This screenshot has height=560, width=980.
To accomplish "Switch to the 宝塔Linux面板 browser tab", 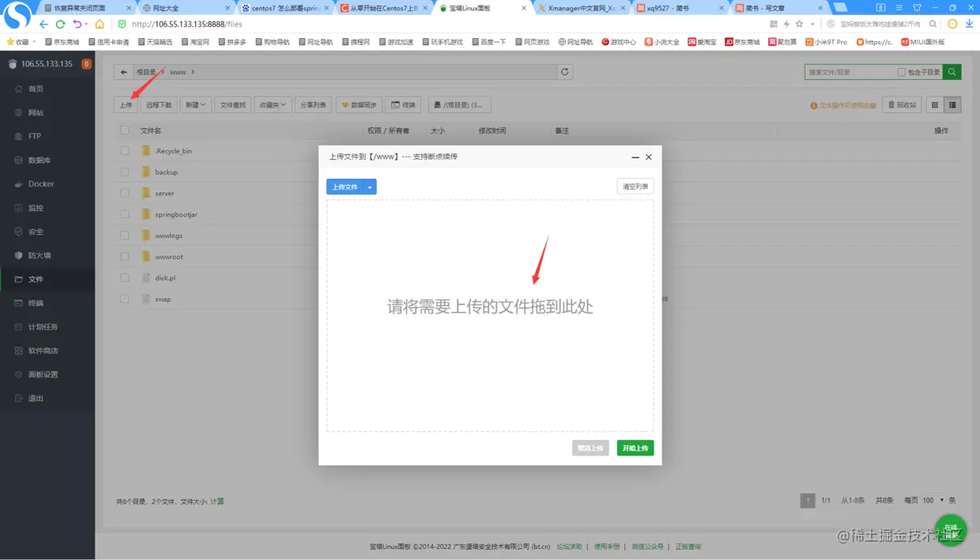I will tap(484, 8).
